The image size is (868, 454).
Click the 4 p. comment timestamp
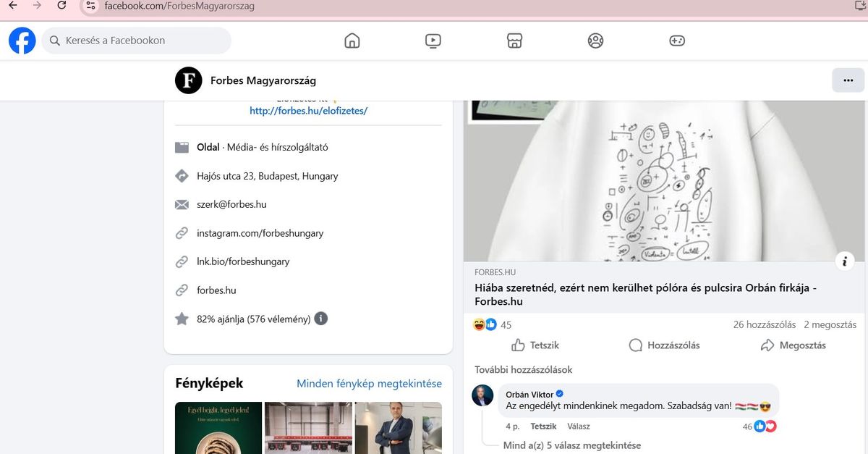pos(513,426)
